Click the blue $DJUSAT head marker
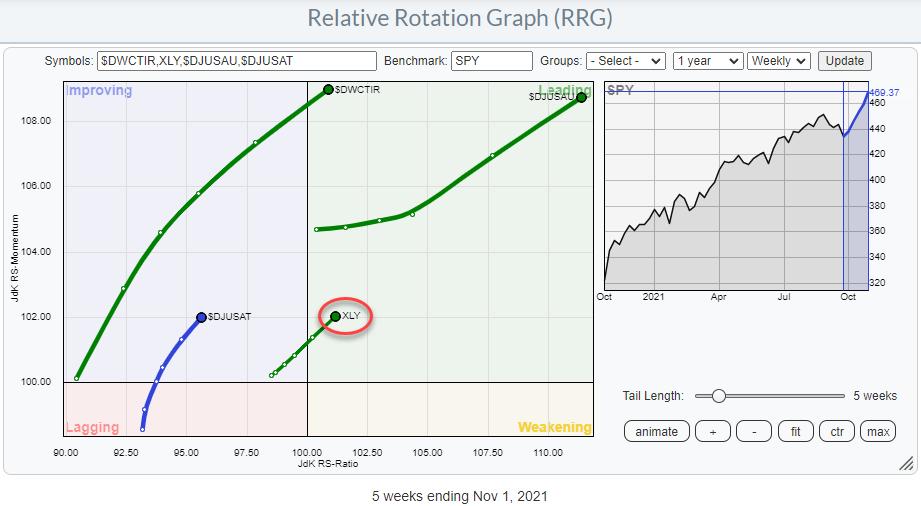 (x=201, y=317)
